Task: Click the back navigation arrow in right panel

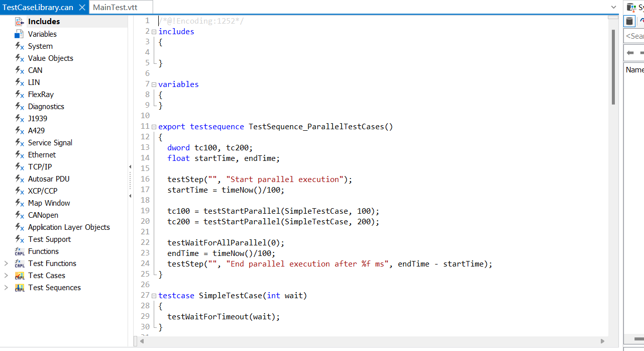Action: click(x=630, y=52)
